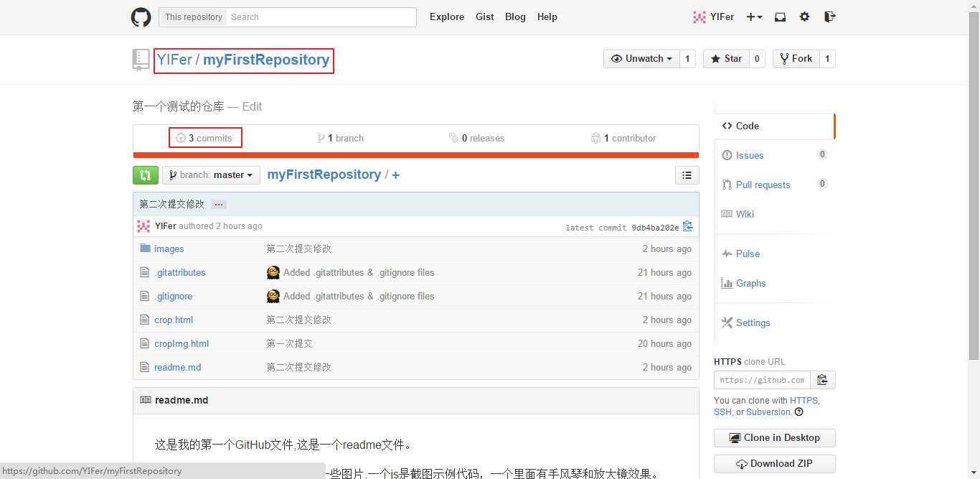Open the Pull requests tab in sidebar
Viewport: 980px width, 479px height.
[774, 185]
